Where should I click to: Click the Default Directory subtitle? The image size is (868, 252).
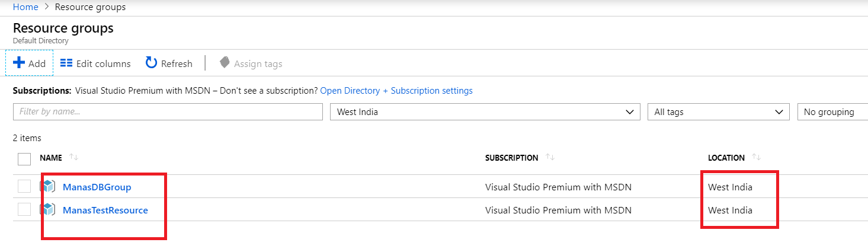[41, 41]
